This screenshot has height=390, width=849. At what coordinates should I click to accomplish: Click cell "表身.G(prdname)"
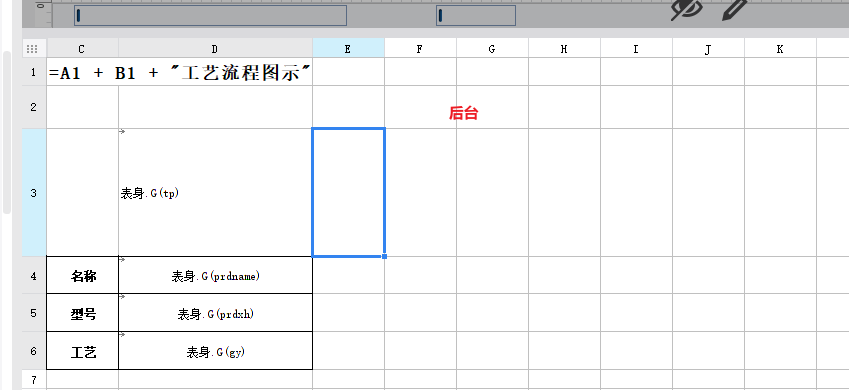215,276
